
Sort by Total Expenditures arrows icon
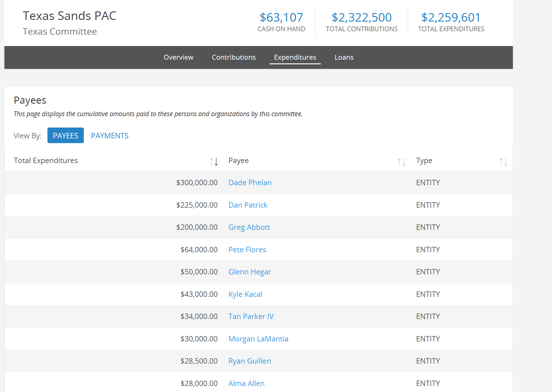coord(214,162)
